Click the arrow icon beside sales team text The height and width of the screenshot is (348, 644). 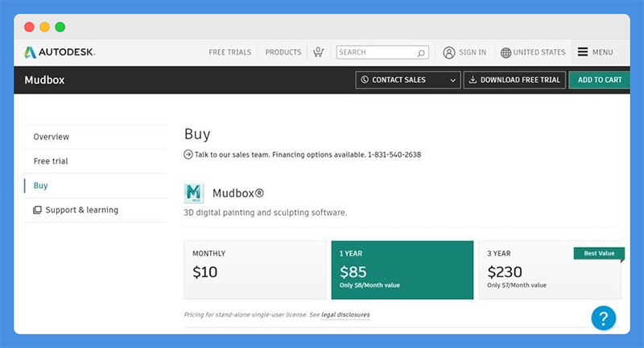point(188,155)
